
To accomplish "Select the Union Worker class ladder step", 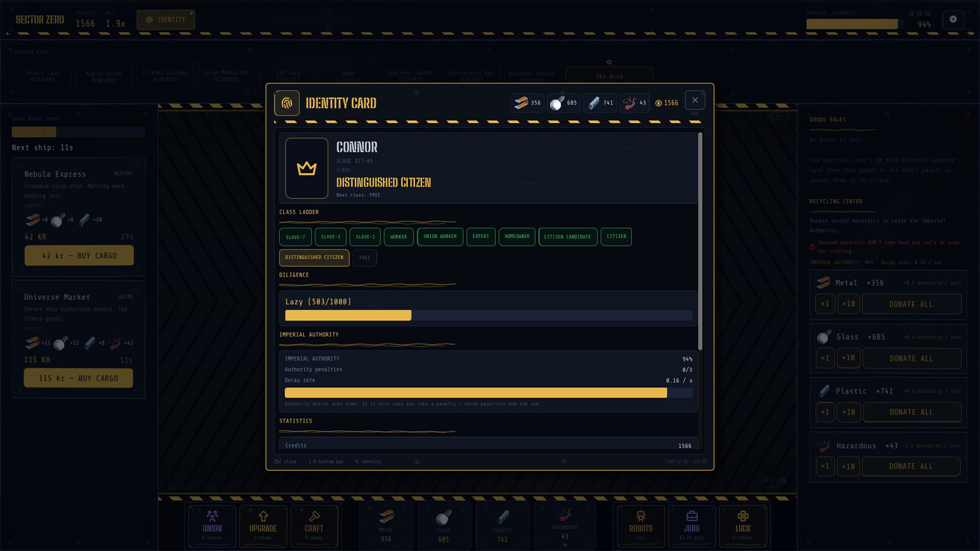I will pyautogui.click(x=440, y=237).
